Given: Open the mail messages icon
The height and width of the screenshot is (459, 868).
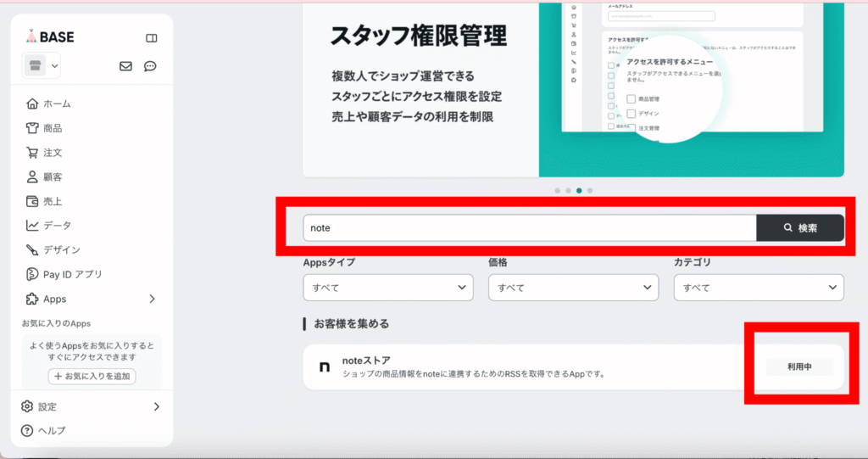Looking at the screenshot, I should (125, 66).
